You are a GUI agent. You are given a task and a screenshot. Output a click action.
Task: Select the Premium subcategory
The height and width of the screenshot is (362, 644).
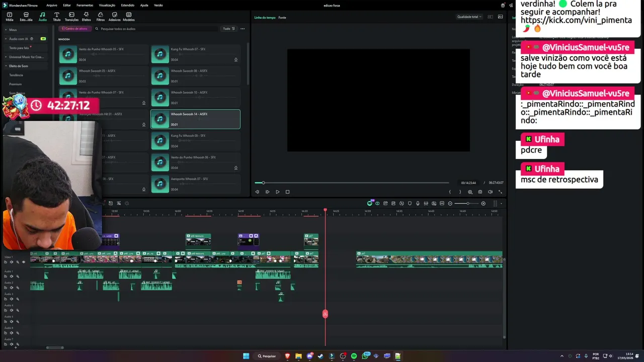click(x=15, y=84)
